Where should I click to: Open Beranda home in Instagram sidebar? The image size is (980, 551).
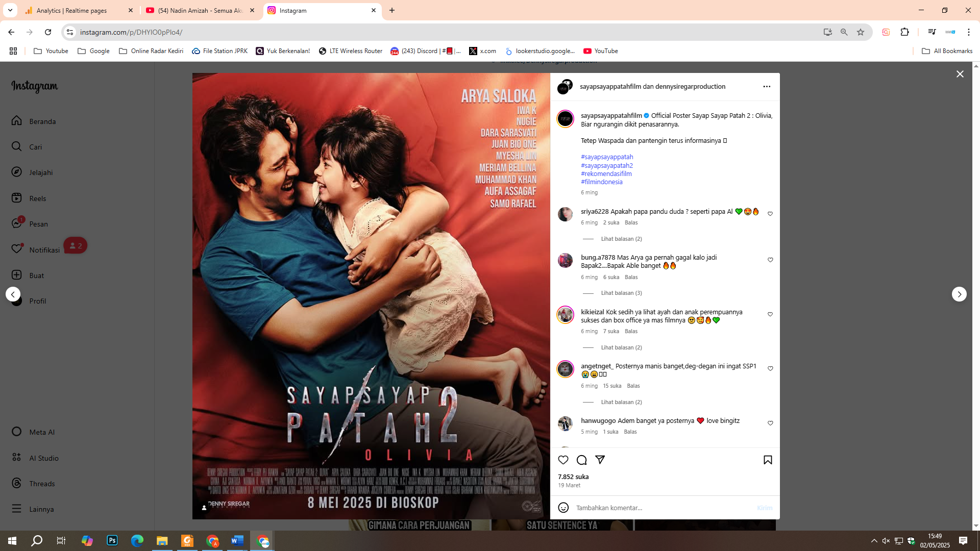click(x=34, y=121)
